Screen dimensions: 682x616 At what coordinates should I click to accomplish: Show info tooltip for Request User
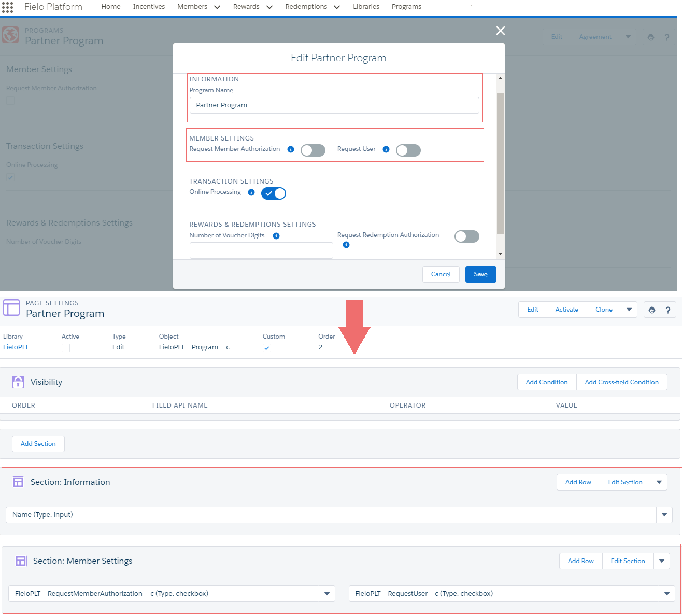point(386,149)
